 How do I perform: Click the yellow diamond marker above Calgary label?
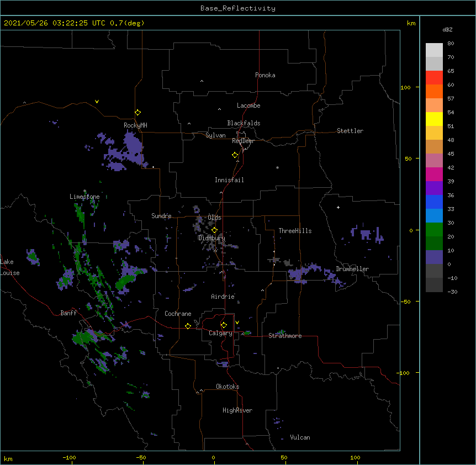(x=224, y=325)
